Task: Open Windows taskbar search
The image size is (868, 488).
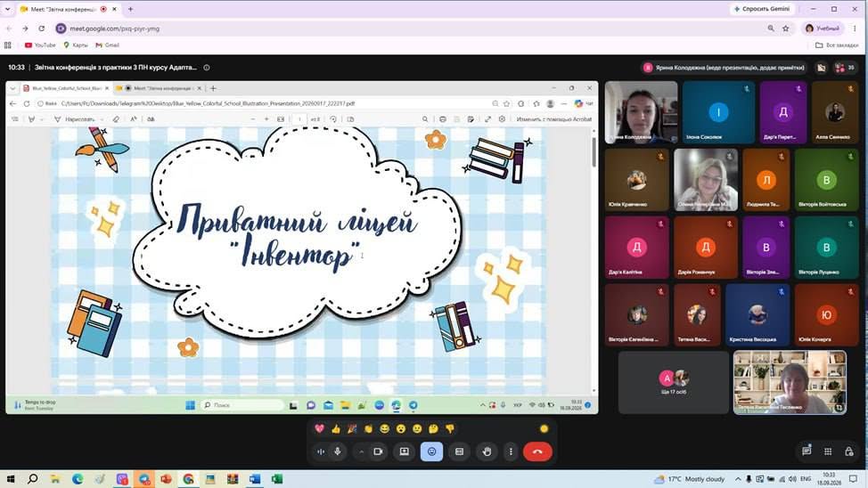Action: [x=33, y=478]
